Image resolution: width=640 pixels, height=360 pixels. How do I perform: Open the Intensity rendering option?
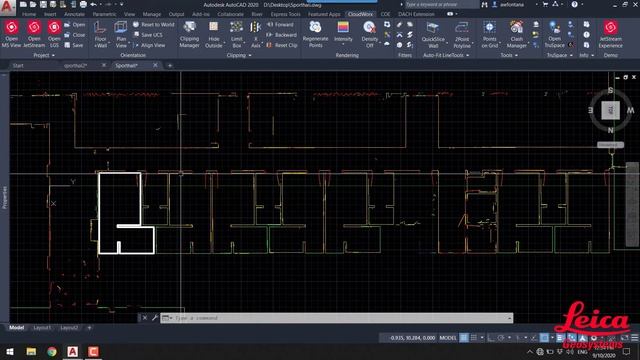(343, 32)
